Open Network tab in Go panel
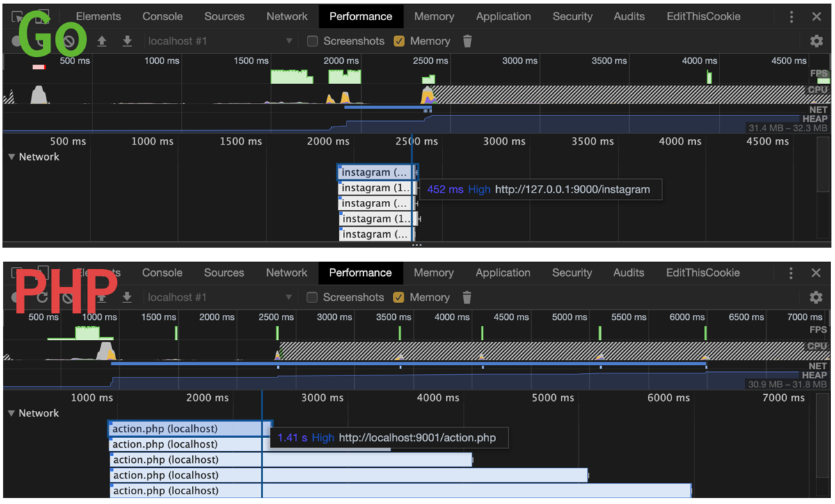835x504 pixels. pyautogui.click(x=287, y=17)
